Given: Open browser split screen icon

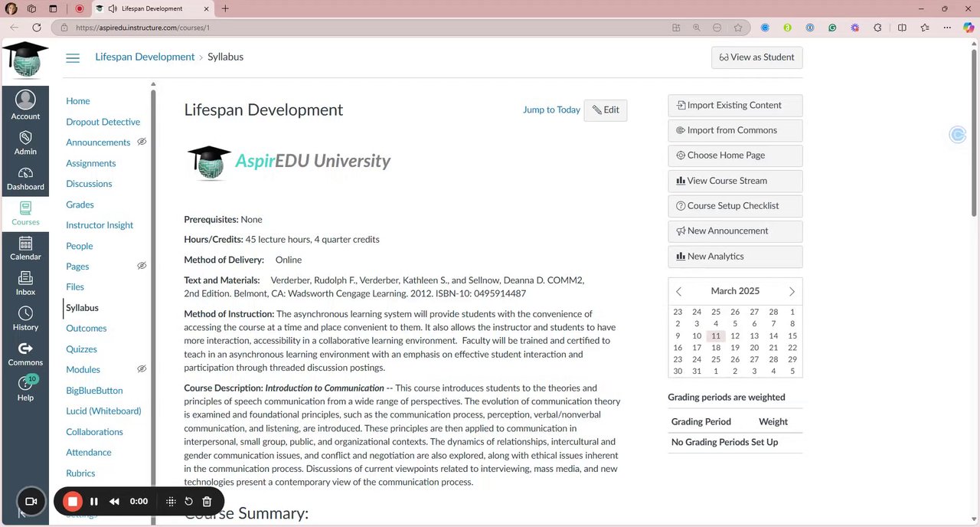Looking at the screenshot, I should (902, 28).
